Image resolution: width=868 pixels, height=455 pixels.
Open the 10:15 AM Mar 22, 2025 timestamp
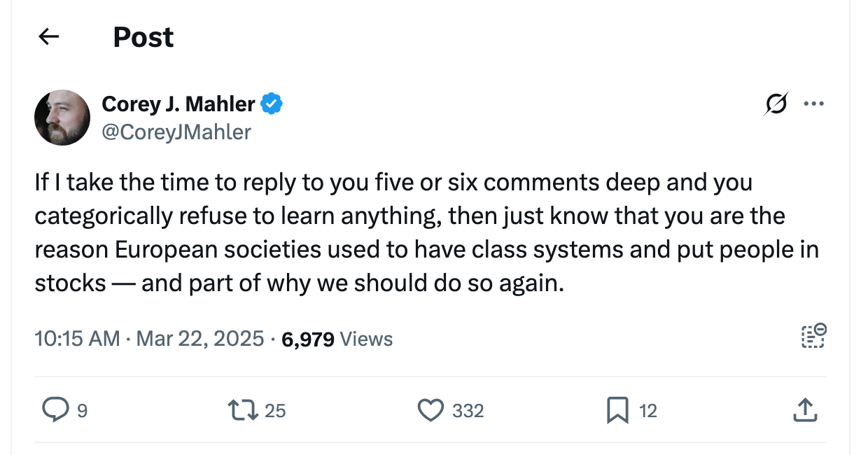pyautogui.click(x=149, y=339)
